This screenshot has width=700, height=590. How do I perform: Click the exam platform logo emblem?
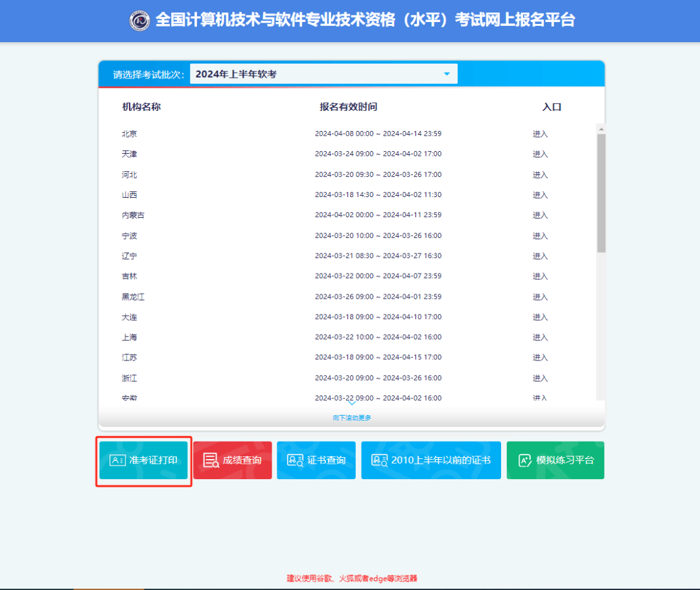[x=139, y=21]
